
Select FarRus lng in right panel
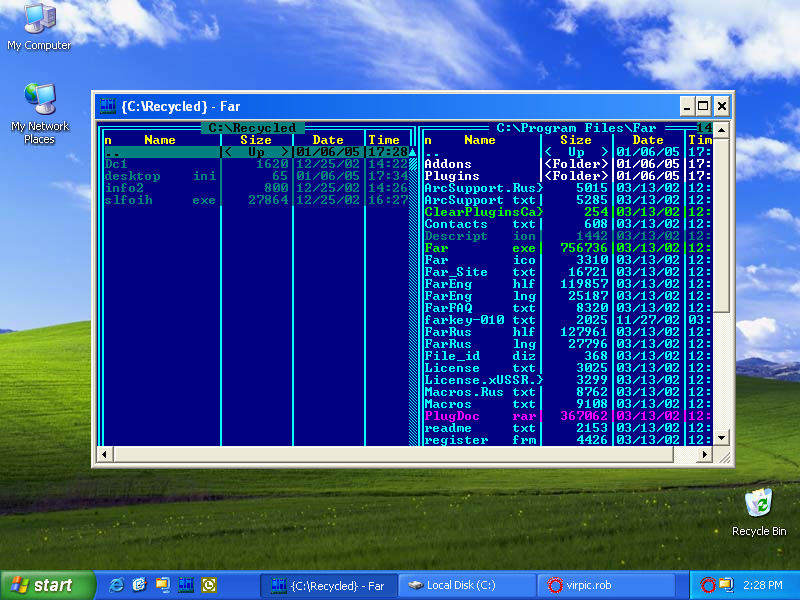pos(568,344)
